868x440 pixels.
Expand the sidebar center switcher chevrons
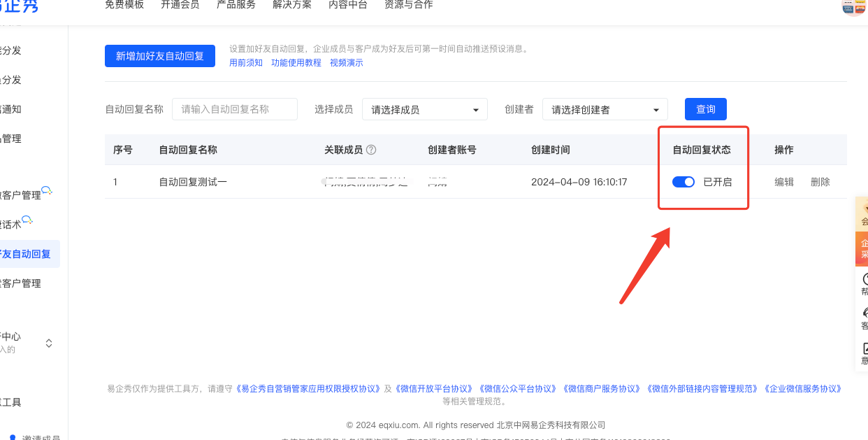point(49,343)
